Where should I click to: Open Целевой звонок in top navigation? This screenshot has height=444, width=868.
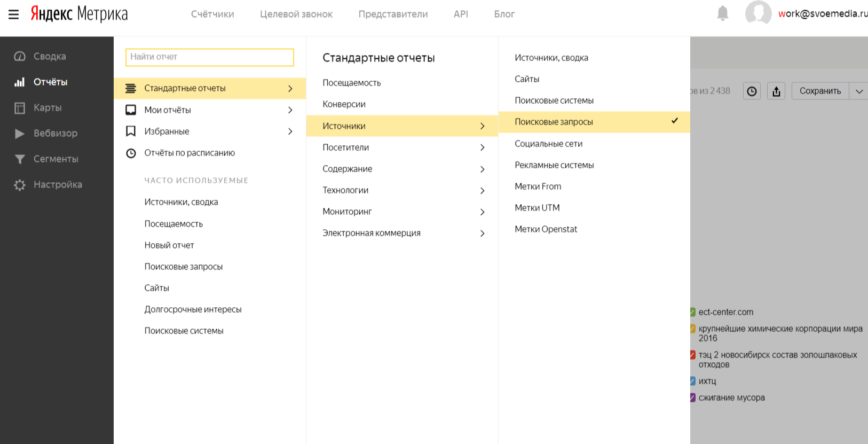click(x=296, y=14)
